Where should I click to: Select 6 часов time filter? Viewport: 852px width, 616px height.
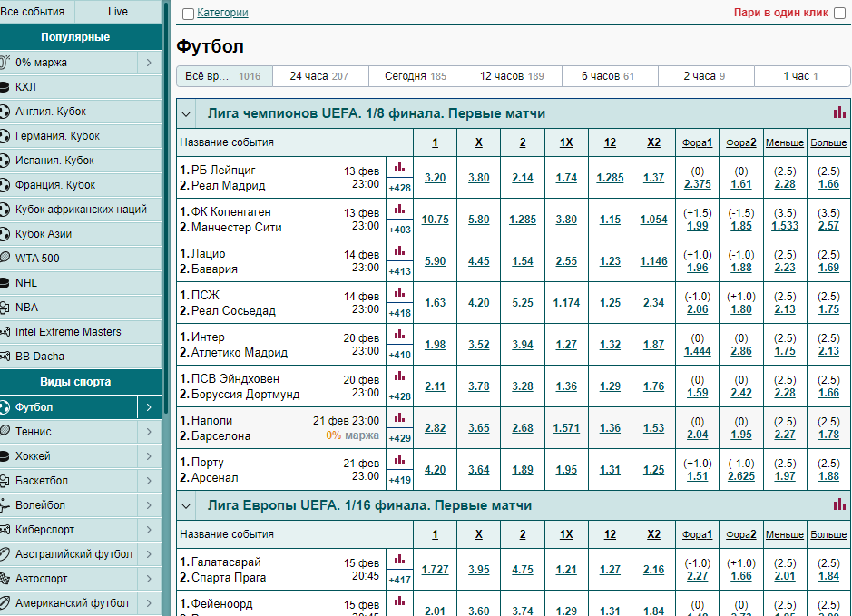pyautogui.click(x=610, y=76)
